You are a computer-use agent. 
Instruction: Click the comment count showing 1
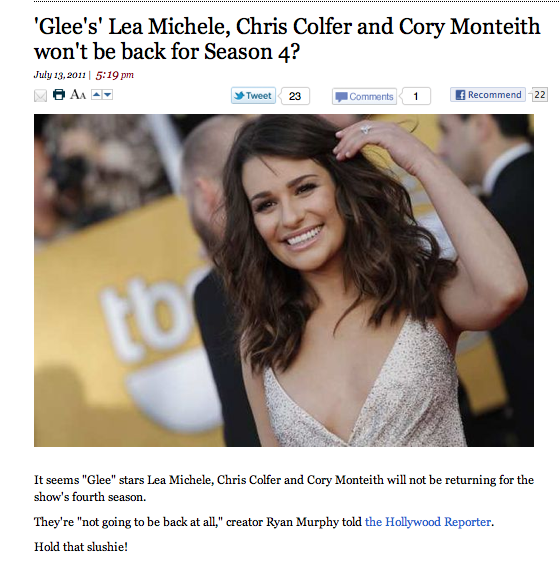tap(415, 96)
